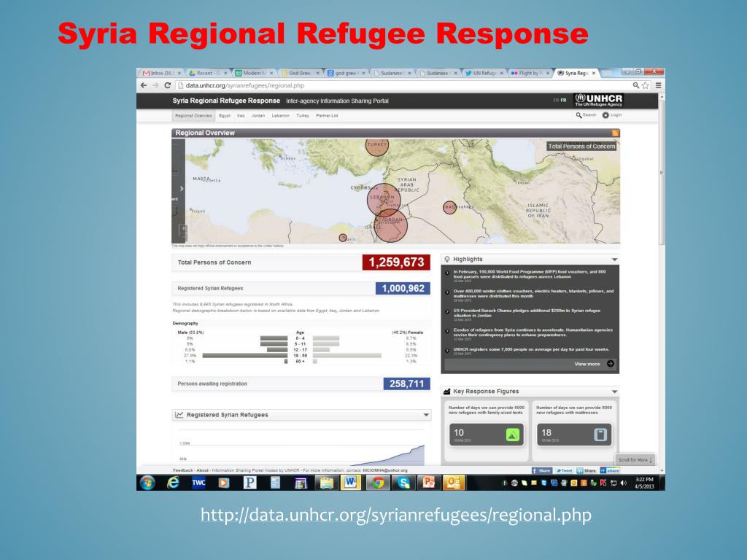
Task: Reload the page with the refresh icon
Action: coord(167,85)
